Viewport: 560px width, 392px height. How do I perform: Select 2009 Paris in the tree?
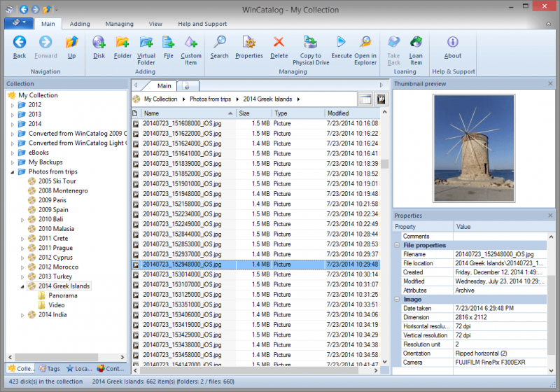[x=52, y=200]
